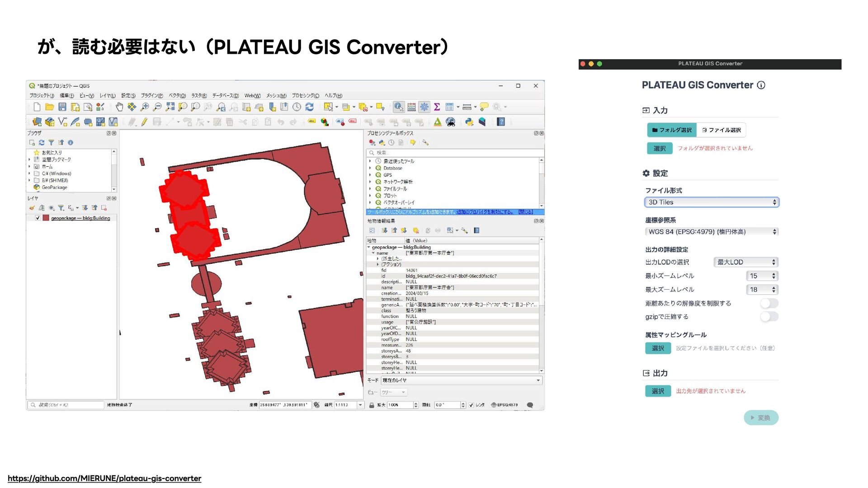Click the scale lock icon in status bar

[372, 405]
